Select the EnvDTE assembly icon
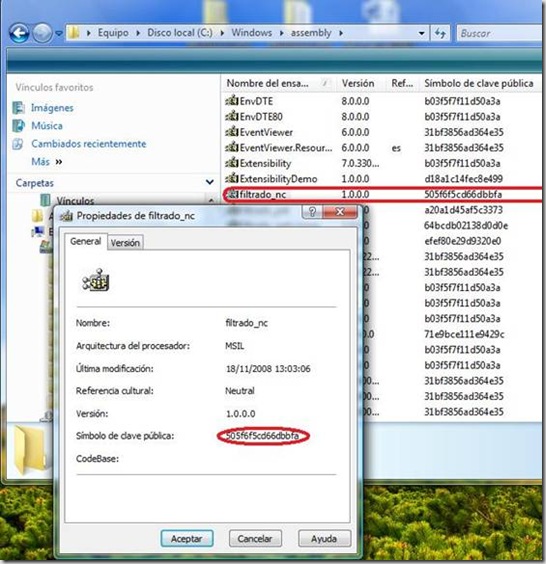546x564 pixels. [x=232, y=101]
